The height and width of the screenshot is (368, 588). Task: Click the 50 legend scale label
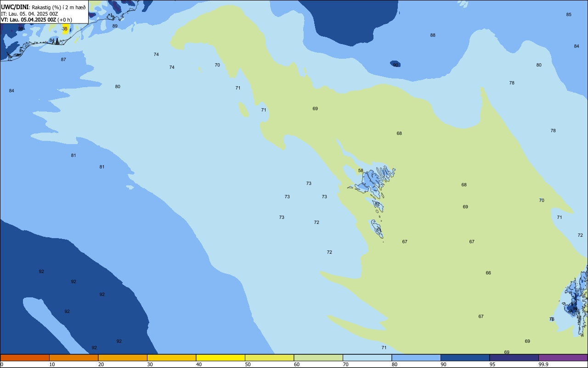pyautogui.click(x=248, y=364)
